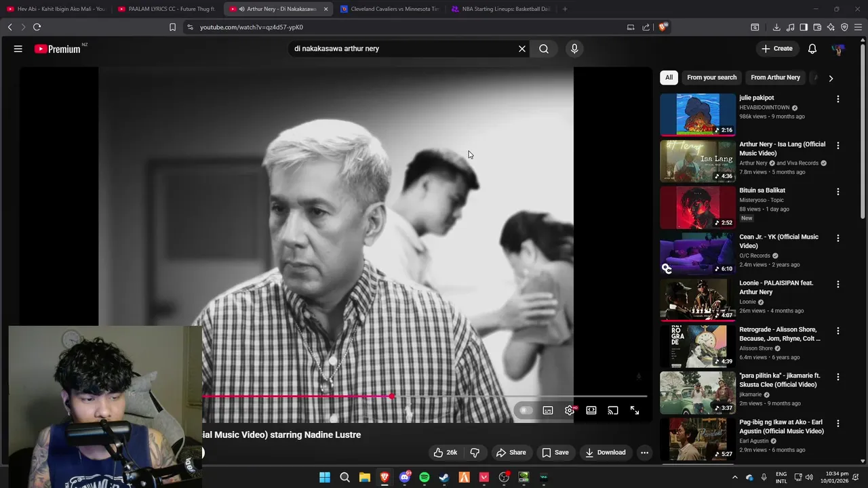Screen dimensions: 868x488
Task: Open Brave VPN shield icon
Action: 844,27
